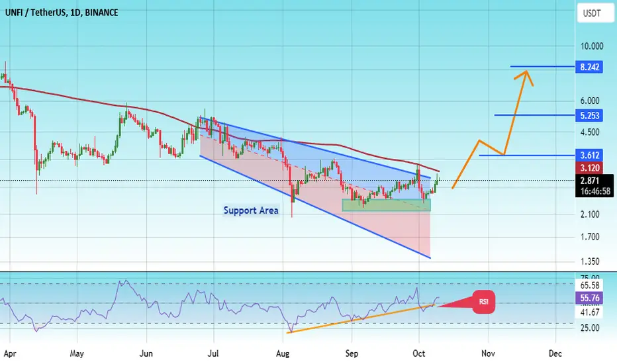Click the 16:46:58 countdown timer
The height and width of the screenshot is (364, 617).
(594, 191)
